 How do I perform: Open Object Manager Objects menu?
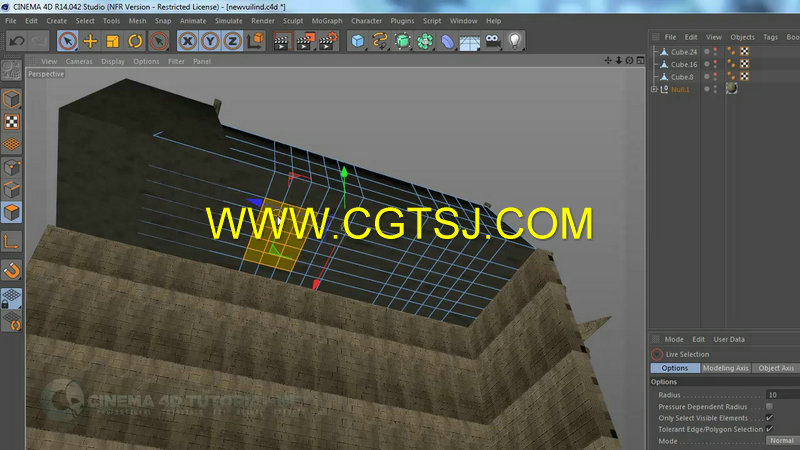point(742,37)
